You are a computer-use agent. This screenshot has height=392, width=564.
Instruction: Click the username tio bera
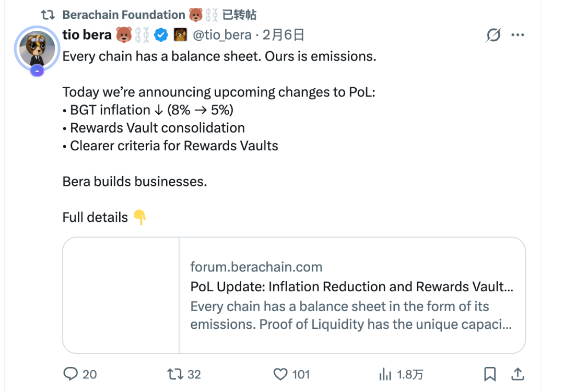(x=86, y=34)
